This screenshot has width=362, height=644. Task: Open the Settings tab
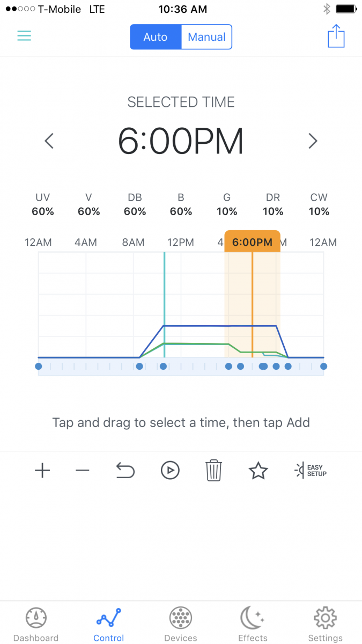[x=325, y=624]
